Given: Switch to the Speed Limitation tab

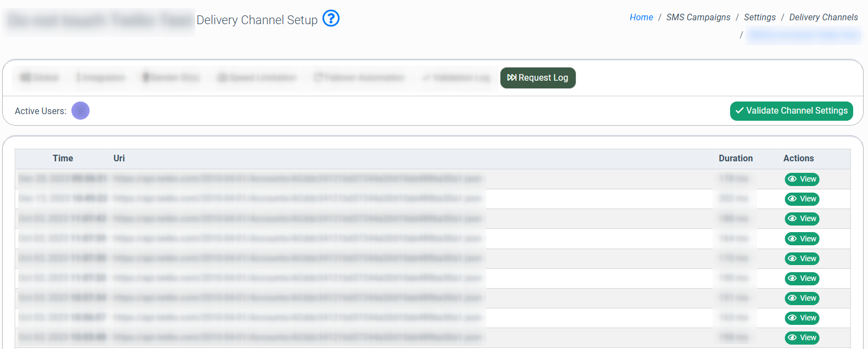Looking at the screenshot, I should point(257,78).
